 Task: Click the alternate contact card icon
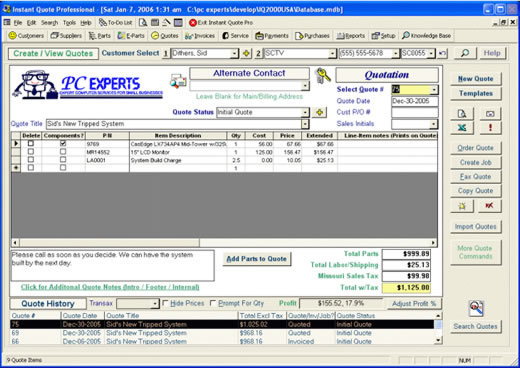coord(178,81)
